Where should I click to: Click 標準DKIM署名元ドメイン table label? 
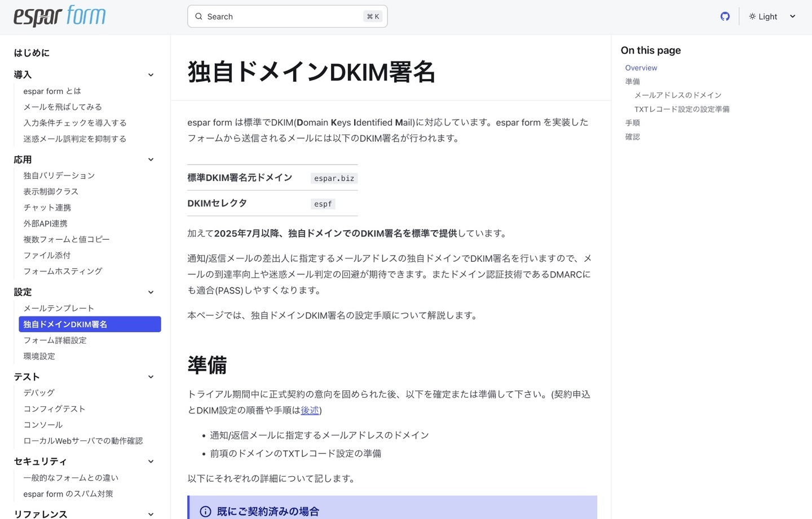pos(240,178)
